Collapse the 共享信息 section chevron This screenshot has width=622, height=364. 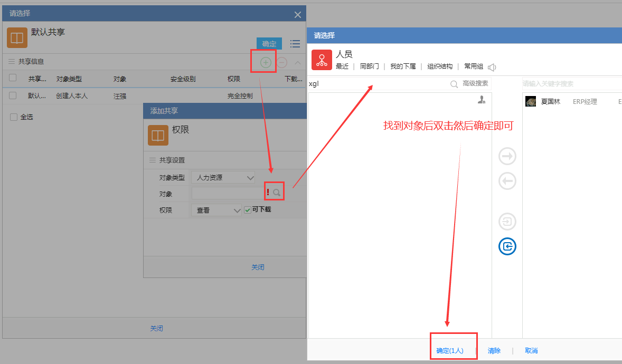(x=298, y=63)
